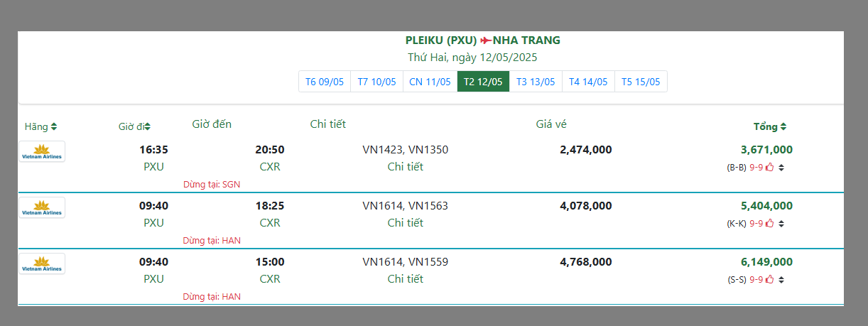Show Chi tiết for VN1614, VN1559 flight
The width and height of the screenshot is (868, 326).
tap(405, 279)
